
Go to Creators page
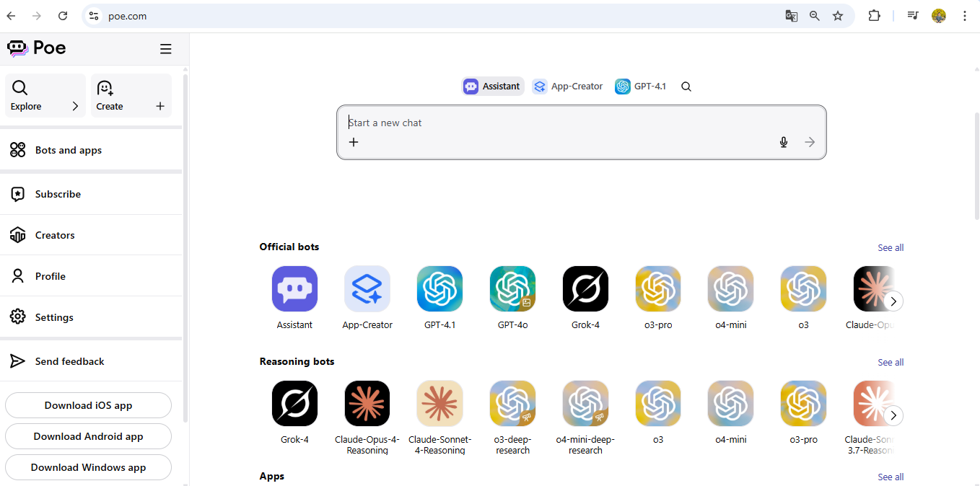tap(91, 235)
